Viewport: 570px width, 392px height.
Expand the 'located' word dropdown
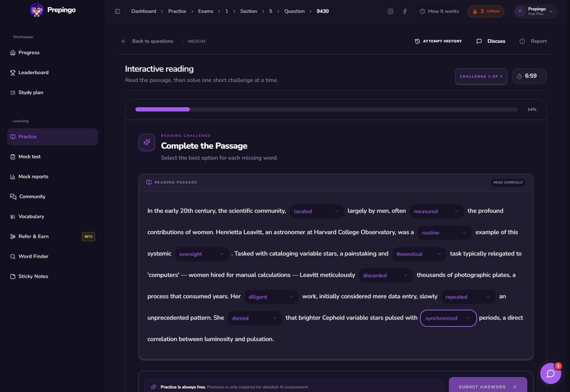coord(317,211)
